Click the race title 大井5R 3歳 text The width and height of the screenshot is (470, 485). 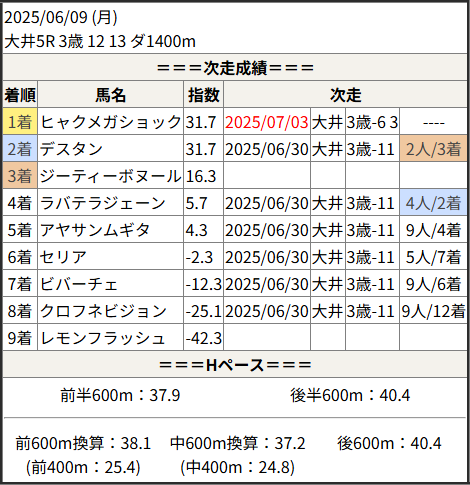point(44,41)
